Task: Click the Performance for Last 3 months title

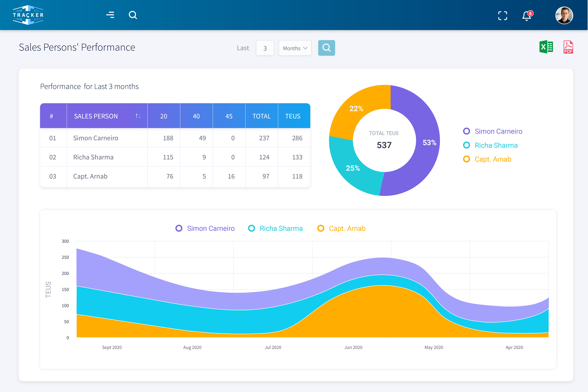Action: click(x=89, y=86)
